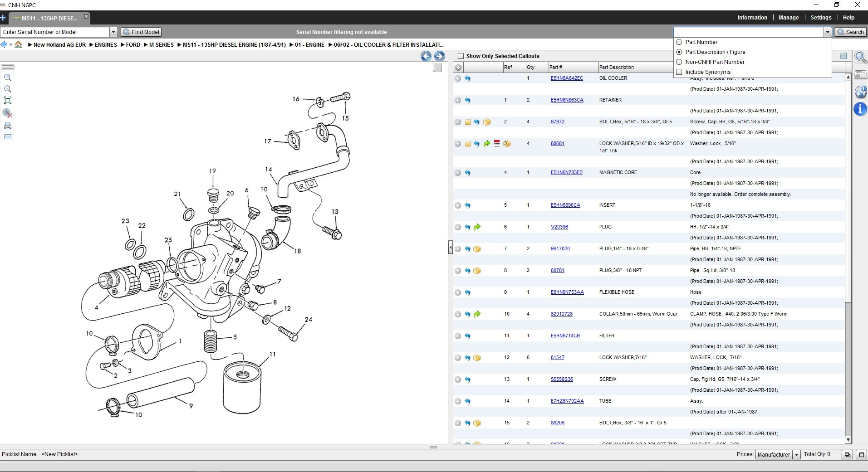Image resolution: width=868 pixels, height=472 pixels.
Task: Click the Find Model button
Action: point(141,32)
